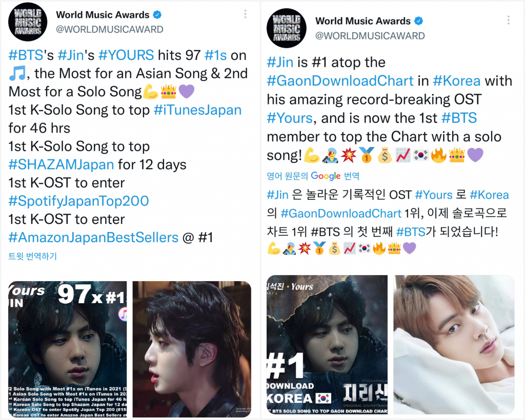Click the Google logo in translation credit
The height and width of the screenshot is (420, 525).
pyautogui.click(x=326, y=176)
